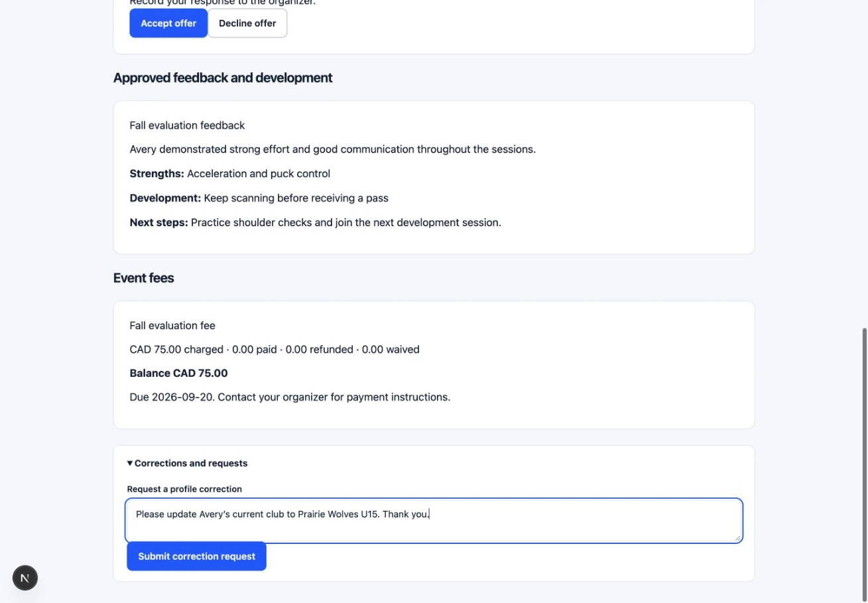This screenshot has width=868, height=603.
Task: Focus the profile correction text box
Action: (x=434, y=521)
